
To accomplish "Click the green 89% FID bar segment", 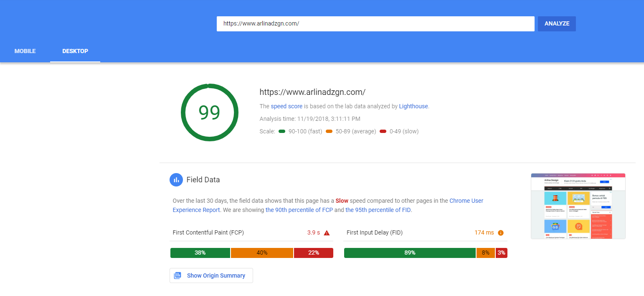I will pos(410,253).
